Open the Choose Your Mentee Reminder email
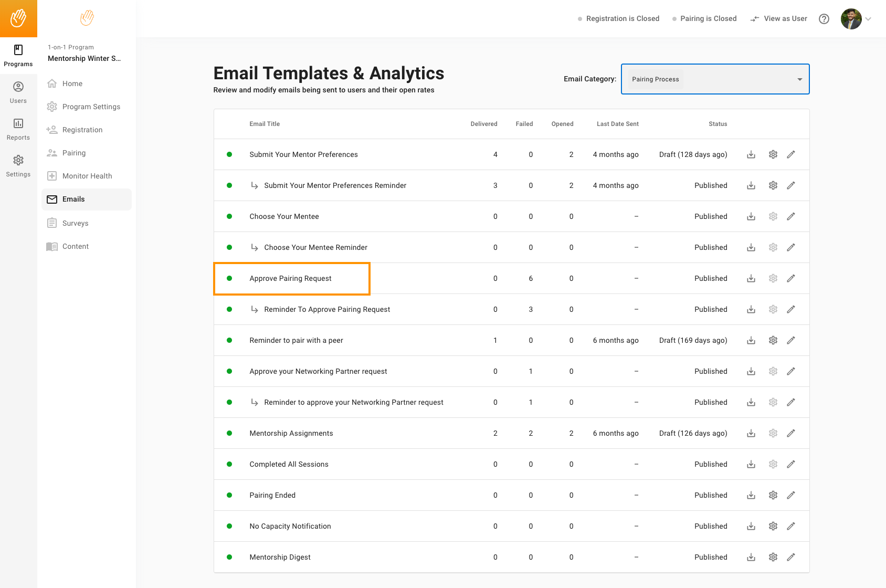Viewport: 886px width, 588px height. coord(315,247)
